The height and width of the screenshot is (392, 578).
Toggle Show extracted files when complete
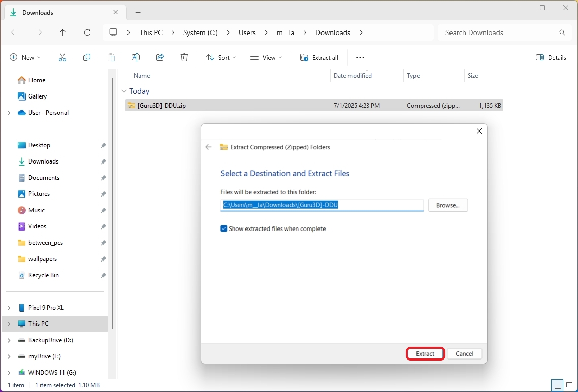pos(224,229)
